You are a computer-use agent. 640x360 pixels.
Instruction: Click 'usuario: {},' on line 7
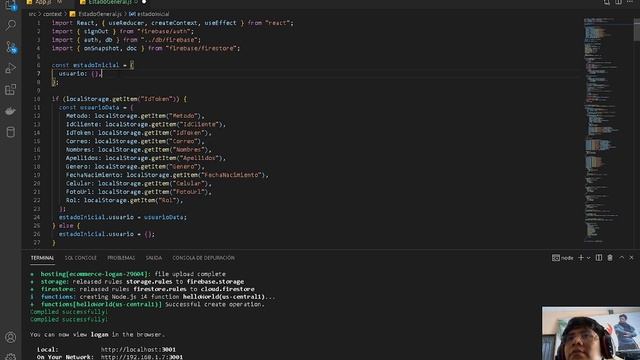point(80,73)
